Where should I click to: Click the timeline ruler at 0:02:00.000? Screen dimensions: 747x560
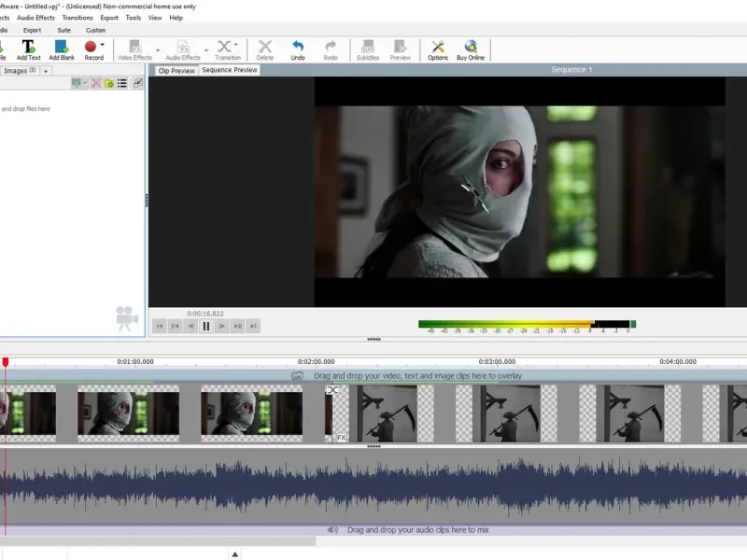[317, 362]
